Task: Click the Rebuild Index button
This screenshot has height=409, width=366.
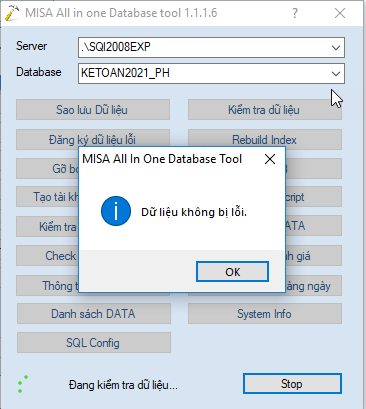Action: coord(265,139)
